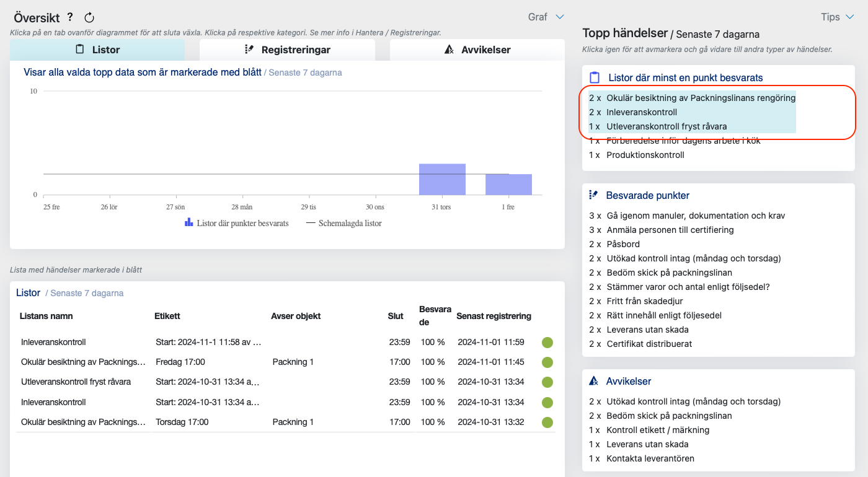This screenshot has width=868, height=477.
Task: Select Certifikat distribuerat answered point
Action: coord(640,344)
